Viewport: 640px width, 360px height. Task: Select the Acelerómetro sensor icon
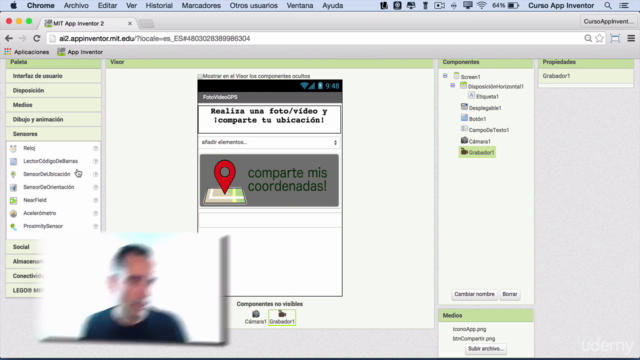(13, 213)
